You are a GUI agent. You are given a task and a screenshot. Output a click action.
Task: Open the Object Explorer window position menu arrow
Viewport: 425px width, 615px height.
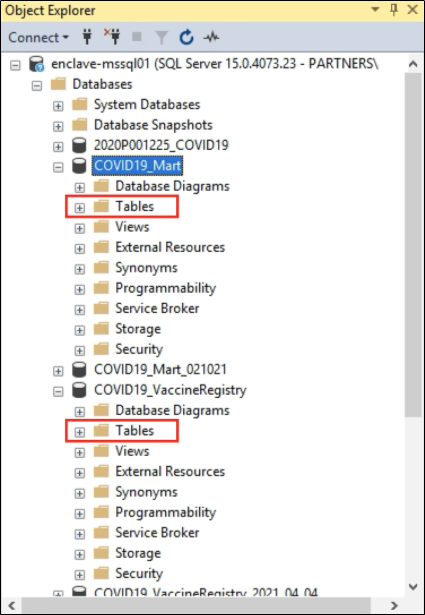click(x=376, y=10)
